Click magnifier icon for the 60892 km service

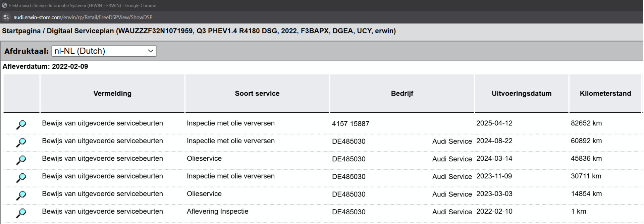point(21,143)
